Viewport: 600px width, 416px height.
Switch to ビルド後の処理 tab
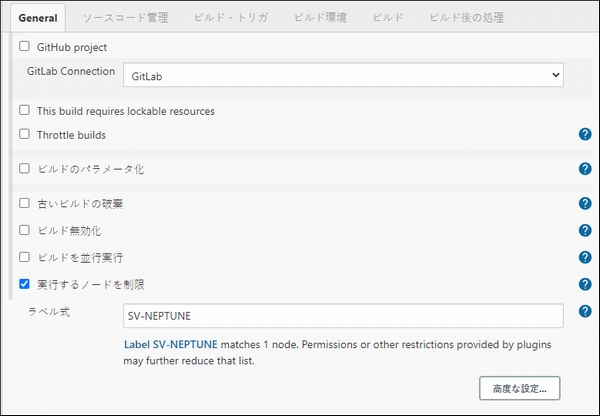[x=466, y=18]
